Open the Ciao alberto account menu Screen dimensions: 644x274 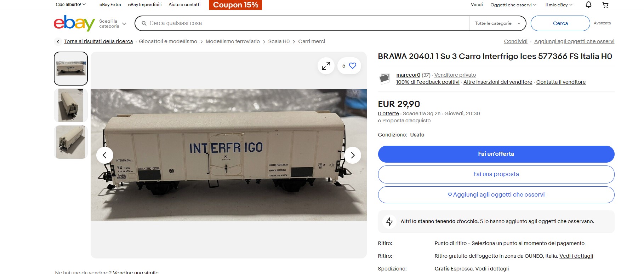(x=71, y=5)
